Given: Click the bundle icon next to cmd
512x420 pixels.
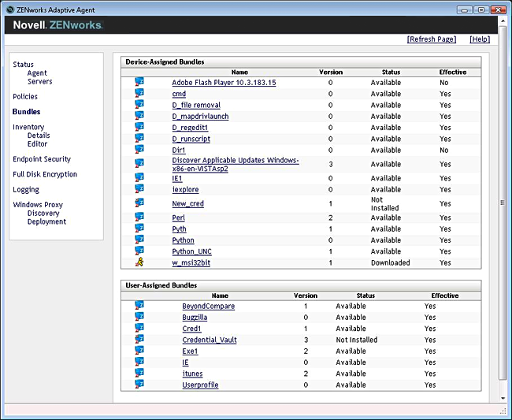Looking at the screenshot, I should tap(139, 93).
